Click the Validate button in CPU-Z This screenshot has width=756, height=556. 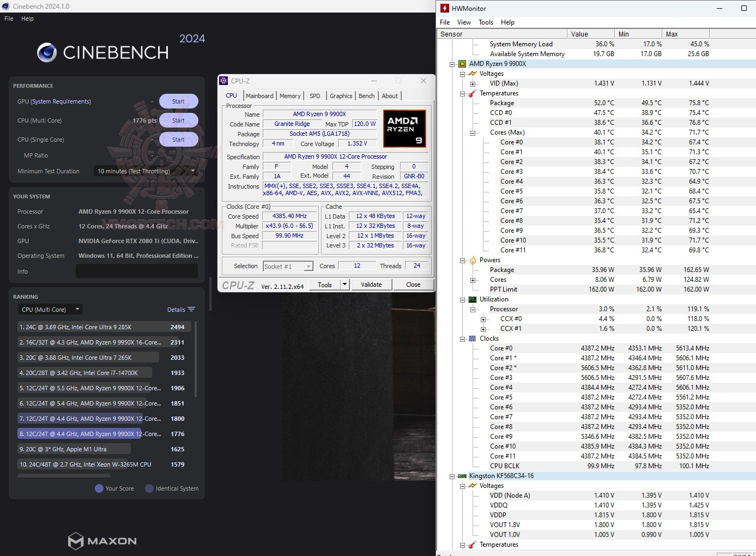[x=371, y=284]
